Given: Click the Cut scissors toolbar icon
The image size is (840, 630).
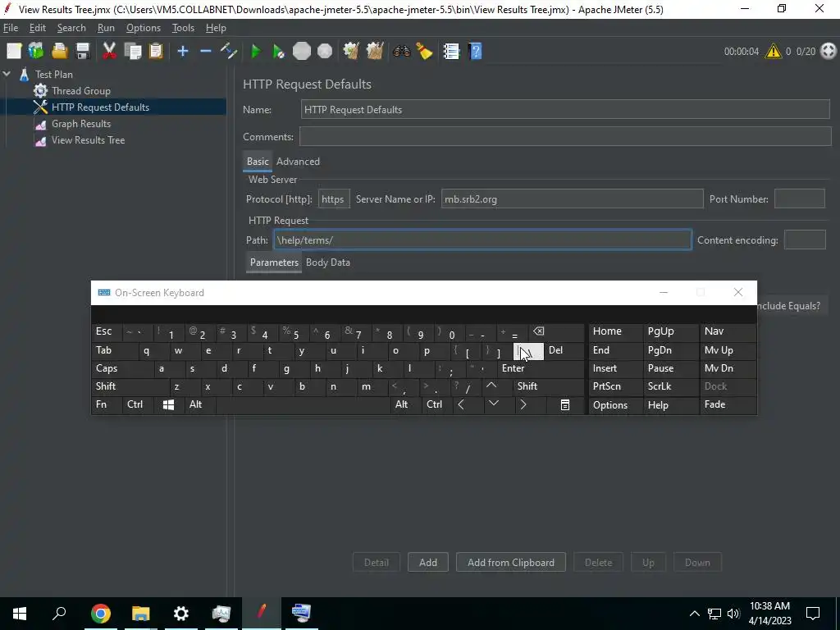Looking at the screenshot, I should (x=109, y=52).
